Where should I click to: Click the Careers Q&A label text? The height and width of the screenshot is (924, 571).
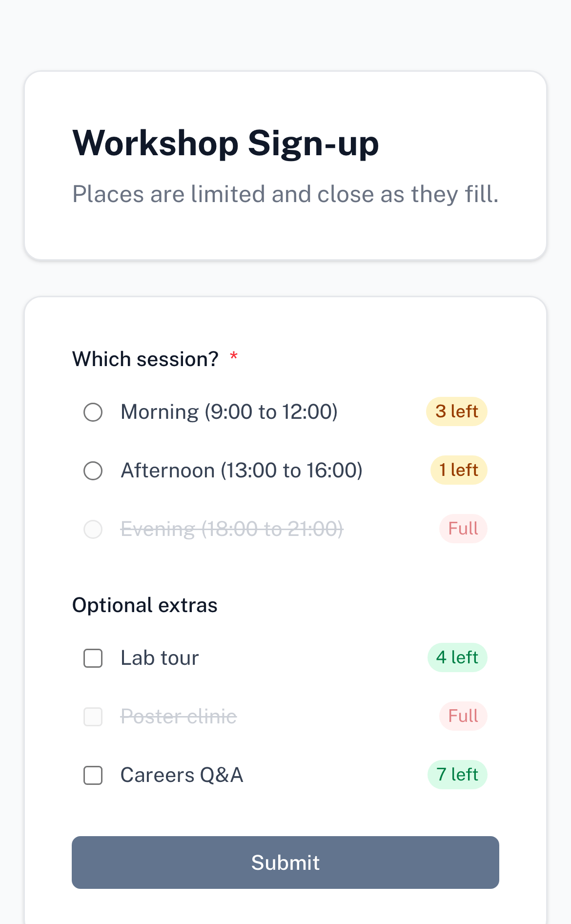click(182, 775)
